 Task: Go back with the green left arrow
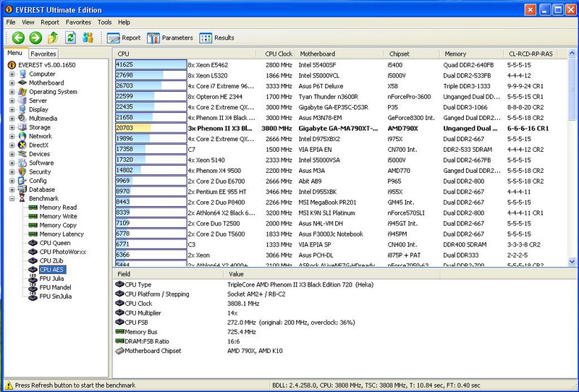(18, 38)
